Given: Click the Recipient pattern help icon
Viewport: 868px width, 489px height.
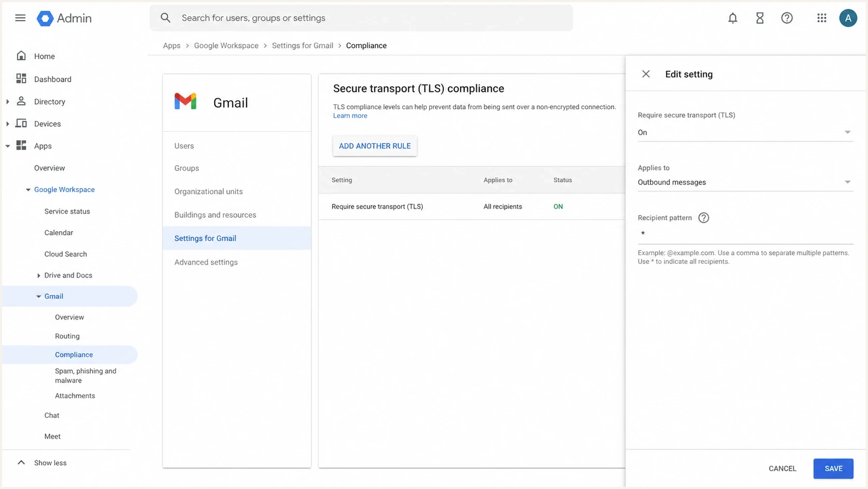Looking at the screenshot, I should (x=703, y=218).
